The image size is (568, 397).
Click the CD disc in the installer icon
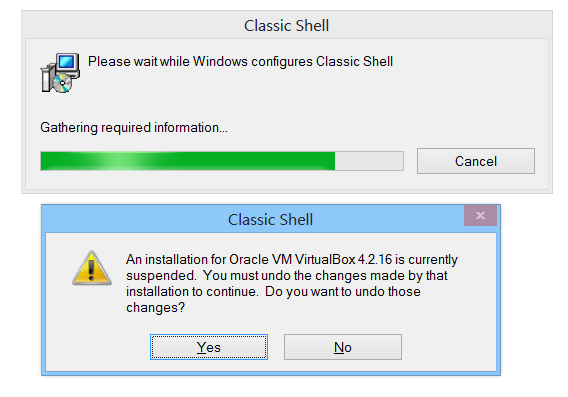point(63,83)
